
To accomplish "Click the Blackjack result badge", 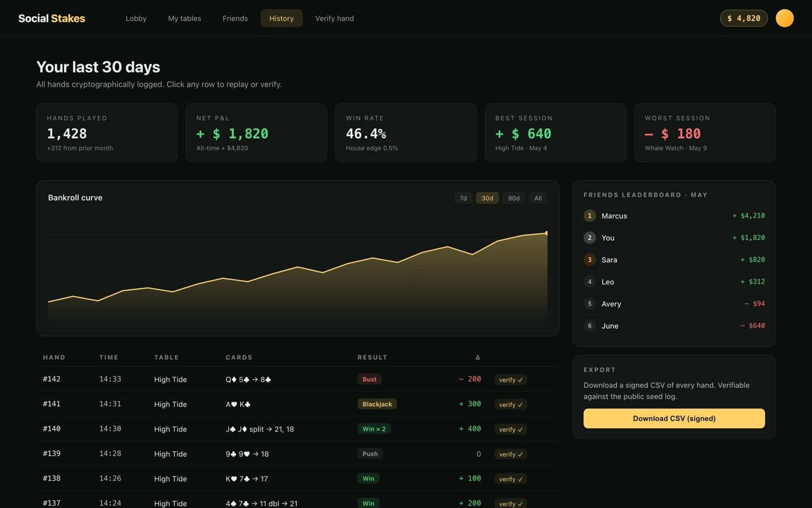I will click(x=377, y=404).
